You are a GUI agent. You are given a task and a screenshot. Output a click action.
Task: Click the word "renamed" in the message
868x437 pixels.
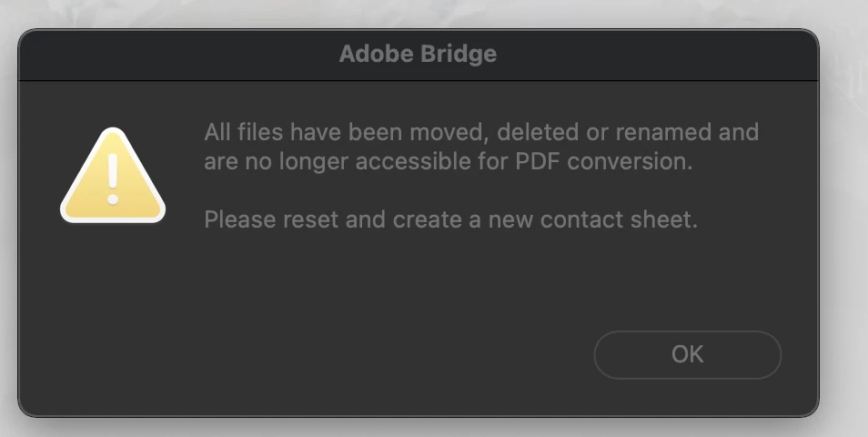[x=662, y=132]
